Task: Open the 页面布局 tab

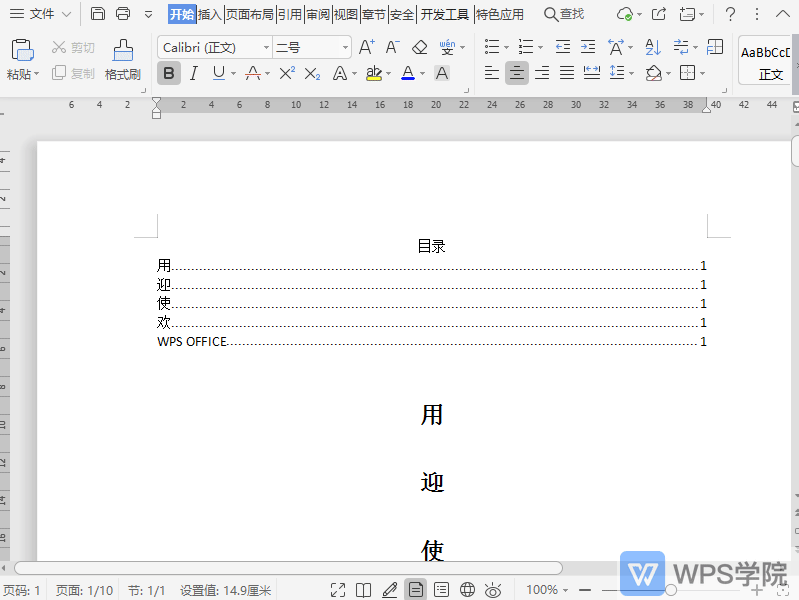Action: pos(250,14)
